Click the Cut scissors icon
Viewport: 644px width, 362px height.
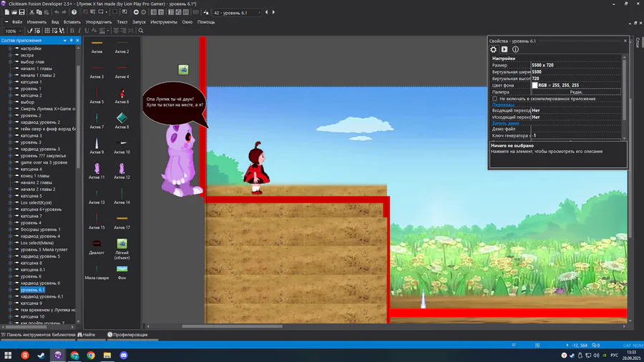coord(31,12)
